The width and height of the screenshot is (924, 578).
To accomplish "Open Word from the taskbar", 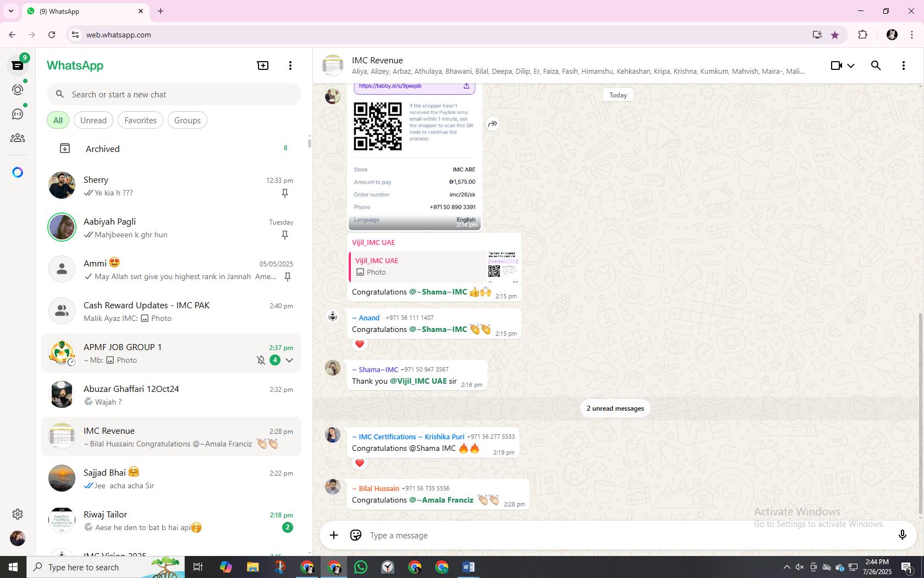I will [469, 567].
